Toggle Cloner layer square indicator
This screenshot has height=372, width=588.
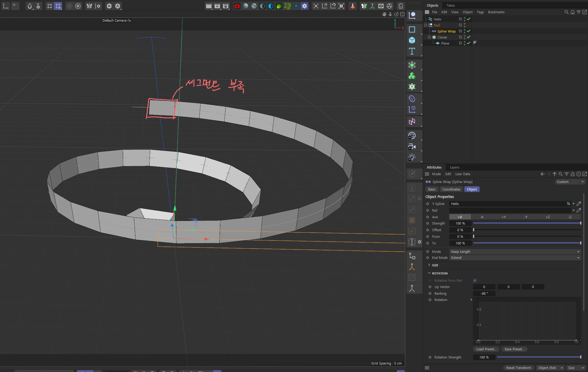[x=460, y=37]
